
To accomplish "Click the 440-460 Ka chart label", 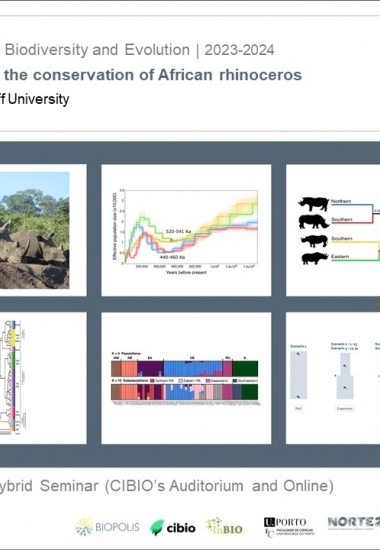I will (172, 257).
